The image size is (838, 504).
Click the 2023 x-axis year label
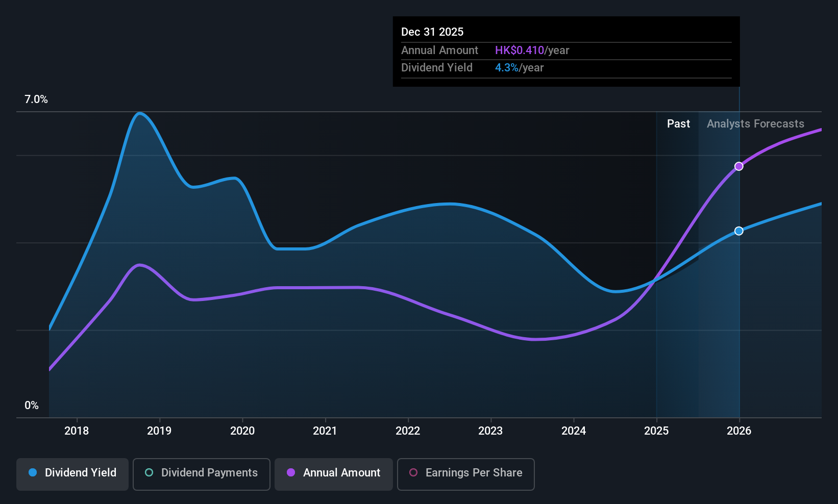pyautogui.click(x=490, y=431)
